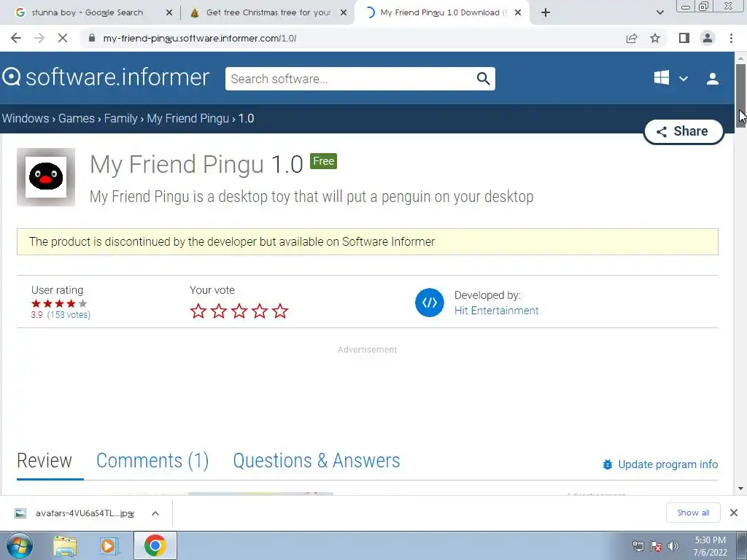Click the browser forward arrow
This screenshot has width=747, height=560.
click(39, 38)
